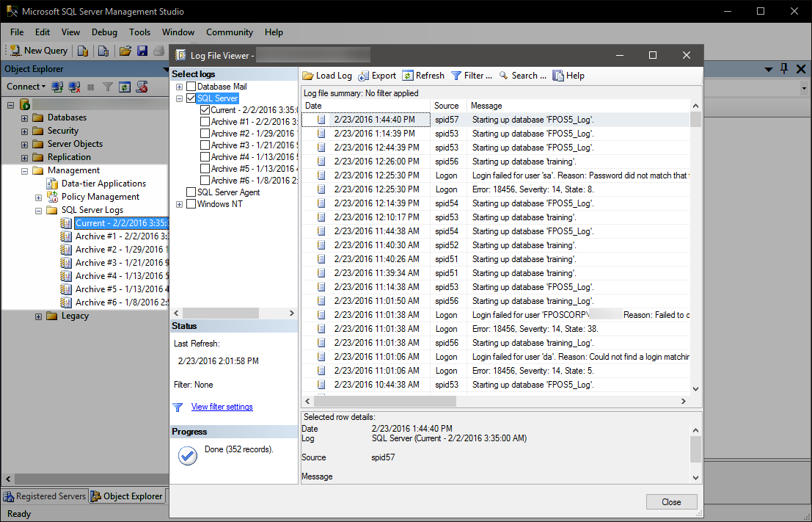Check the Archive #3 log checkbox
Viewport: 812px width, 522px height.
pyautogui.click(x=205, y=145)
